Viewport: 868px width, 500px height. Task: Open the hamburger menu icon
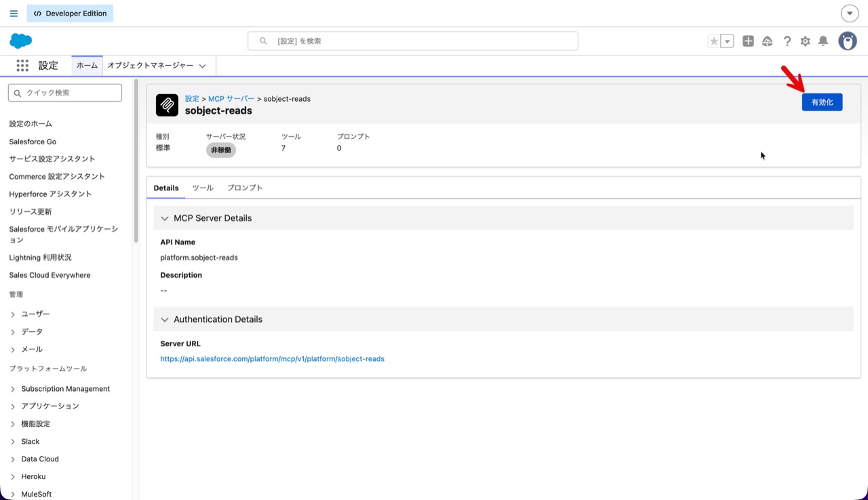pos(14,14)
